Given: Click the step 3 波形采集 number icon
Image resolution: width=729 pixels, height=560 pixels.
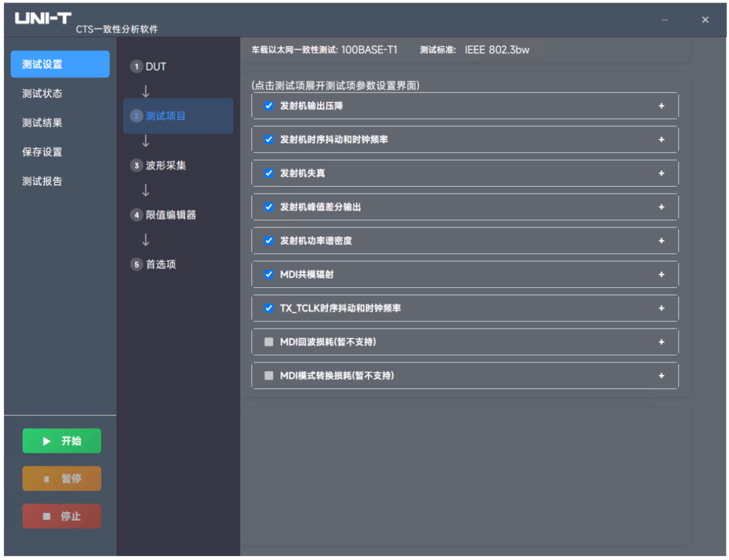Looking at the screenshot, I should coord(136,165).
